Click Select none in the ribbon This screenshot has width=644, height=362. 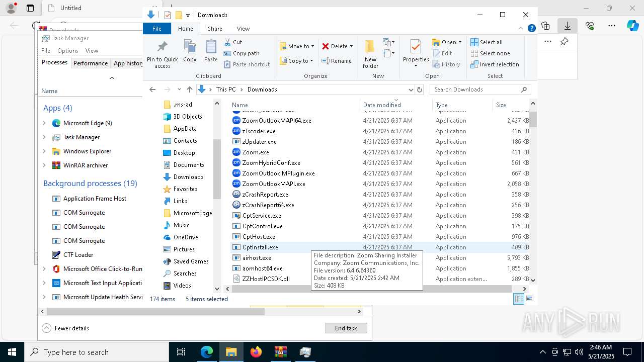(x=490, y=53)
